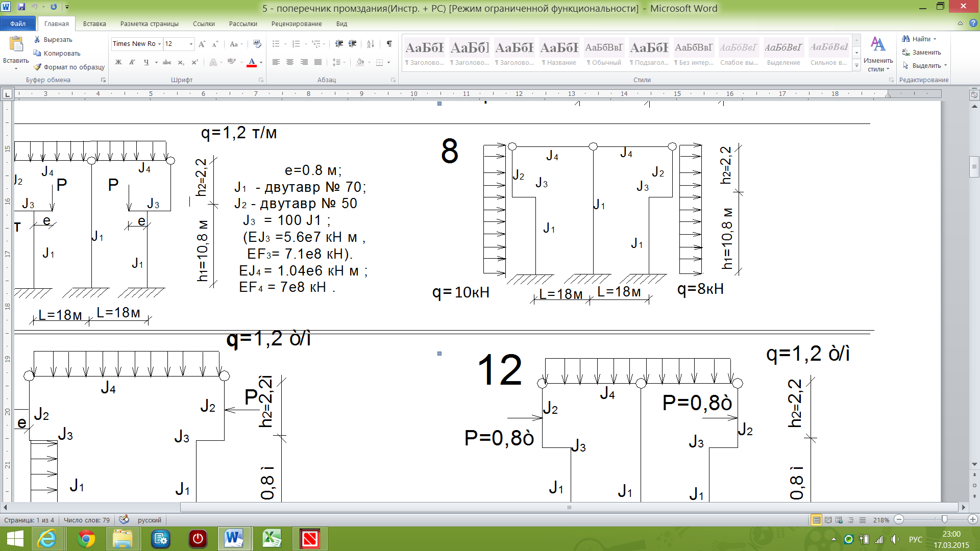Click the Cut (Вырезать) scissors button
Viewport: 980px width, 551px height.
pos(53,39)
